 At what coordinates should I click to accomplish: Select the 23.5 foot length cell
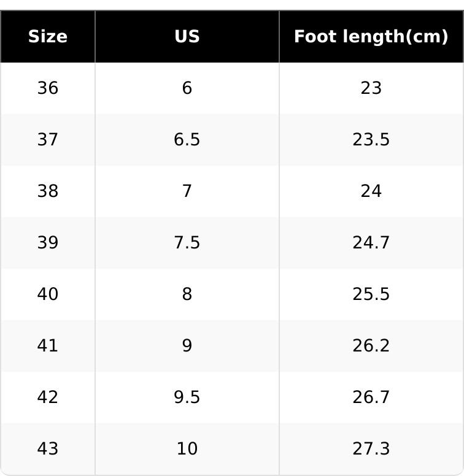click(x=371, y=140)
